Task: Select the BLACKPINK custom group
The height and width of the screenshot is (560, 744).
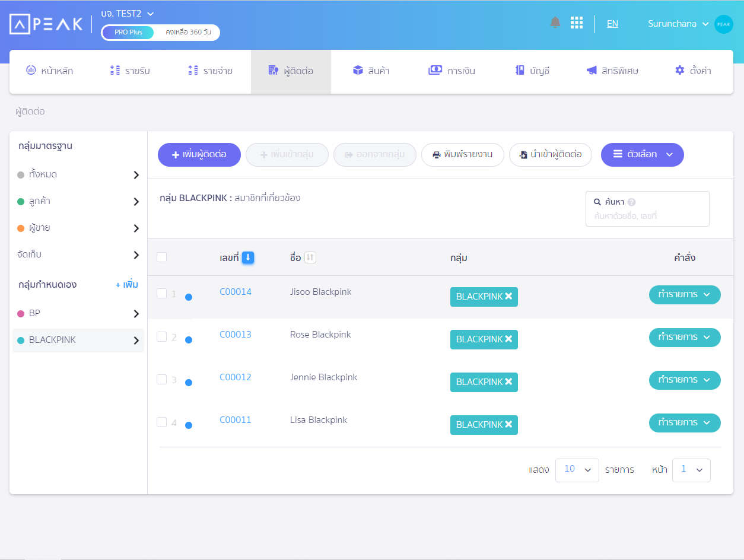Action: (x=78, y=341)
